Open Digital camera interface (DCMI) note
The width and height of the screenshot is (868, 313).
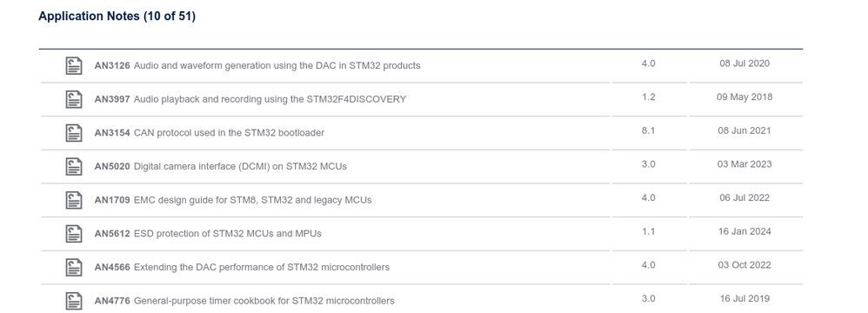tap(220, 166)
